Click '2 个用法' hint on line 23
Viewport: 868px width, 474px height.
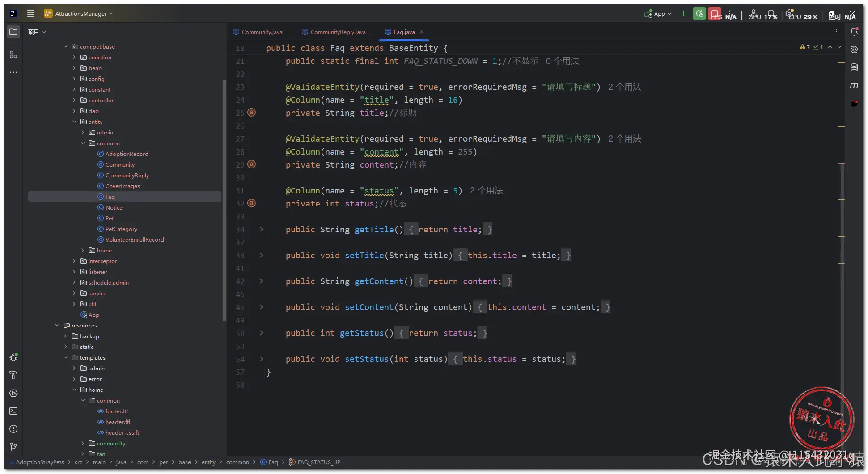point(625,87)
